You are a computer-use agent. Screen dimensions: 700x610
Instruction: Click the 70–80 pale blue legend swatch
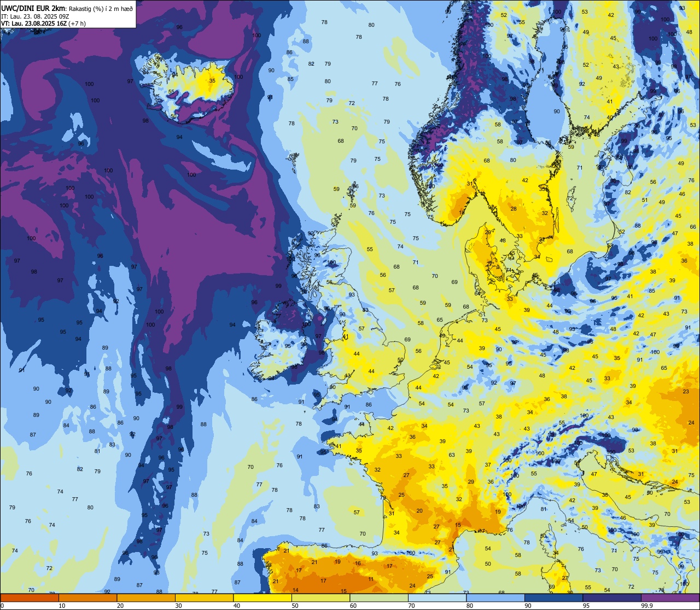pyautogui.click(x=437, y=597)
